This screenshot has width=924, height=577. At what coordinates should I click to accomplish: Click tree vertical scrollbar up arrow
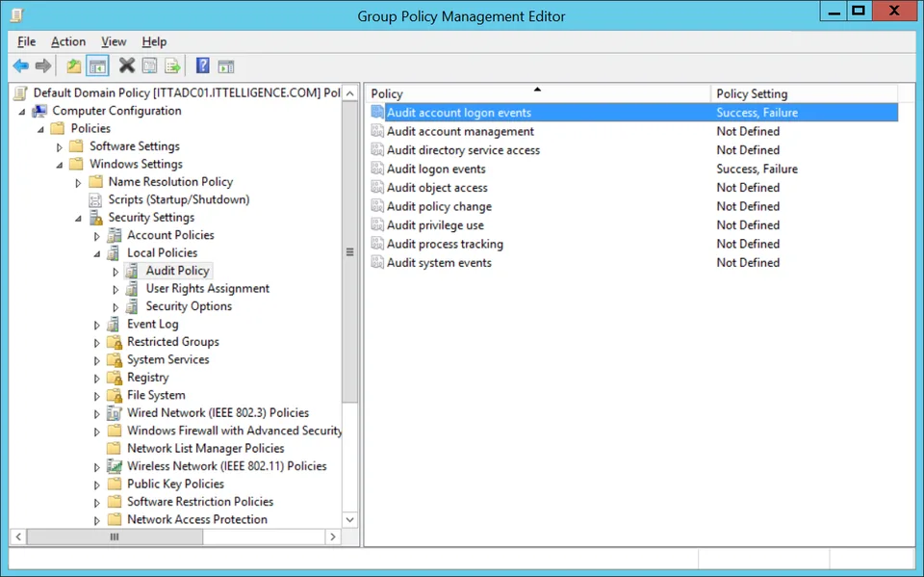click(350, 93)
